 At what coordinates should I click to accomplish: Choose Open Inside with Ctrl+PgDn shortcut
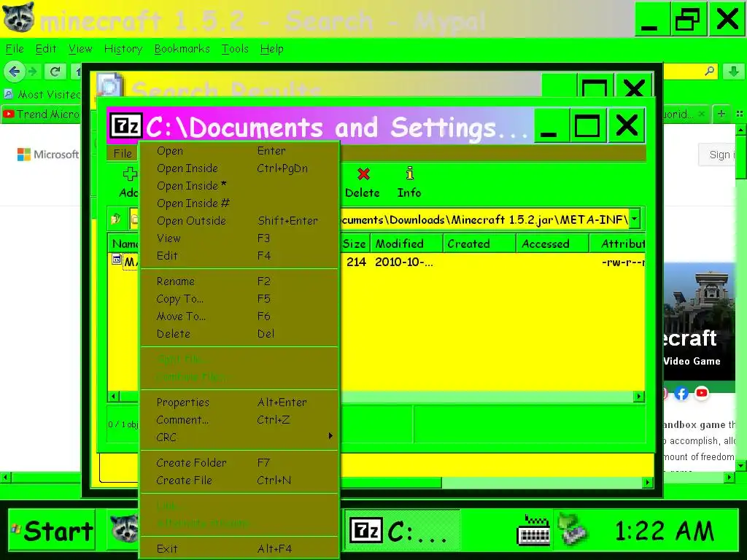[x=239, y=168]
